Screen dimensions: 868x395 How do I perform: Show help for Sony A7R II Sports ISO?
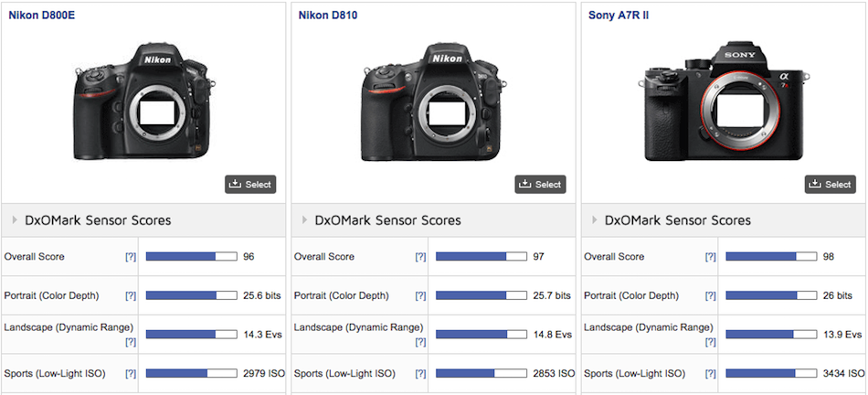click(710, 374)
